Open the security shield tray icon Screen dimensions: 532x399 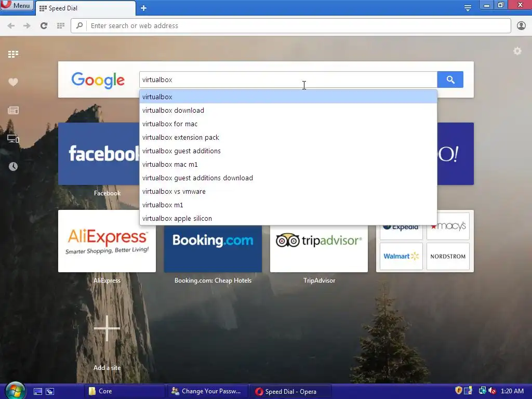point(458,391)
